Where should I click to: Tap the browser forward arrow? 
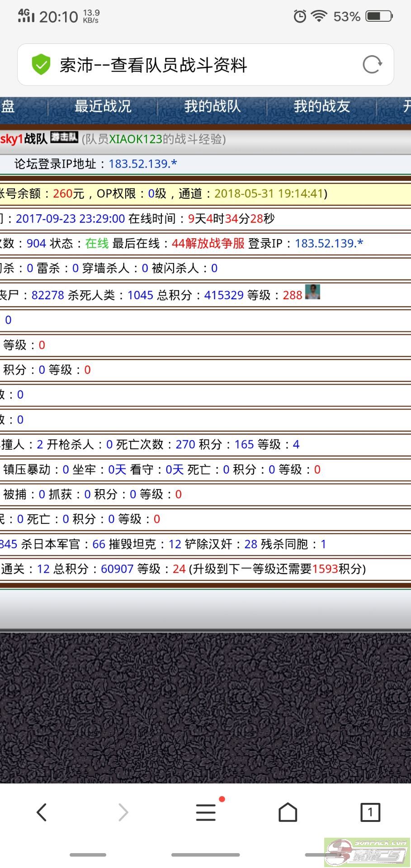pyautogui.click(x=123, y=812)
